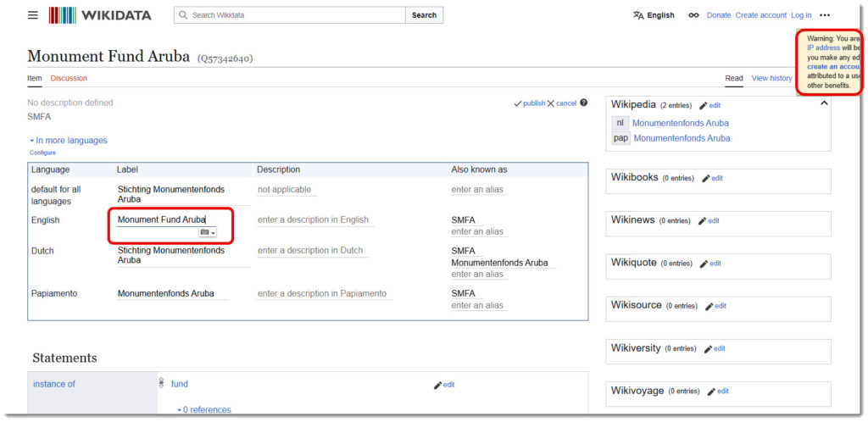Open the View history tab
The image size is (868, 422).
[771, 78]
